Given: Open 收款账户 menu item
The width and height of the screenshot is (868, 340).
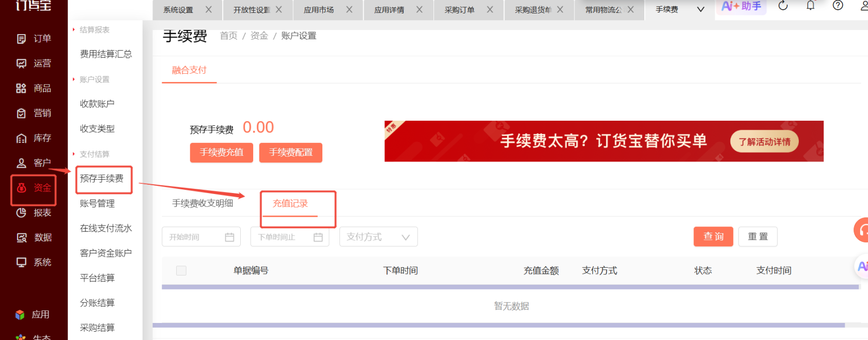Looking at the screenshot, I should coord(97,104).
